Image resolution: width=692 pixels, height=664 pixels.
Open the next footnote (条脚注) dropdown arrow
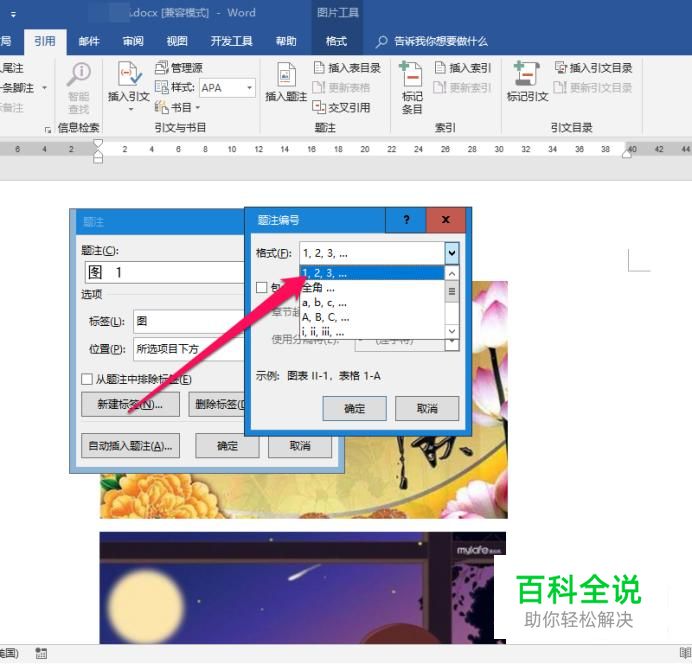(x=45, y=88)
